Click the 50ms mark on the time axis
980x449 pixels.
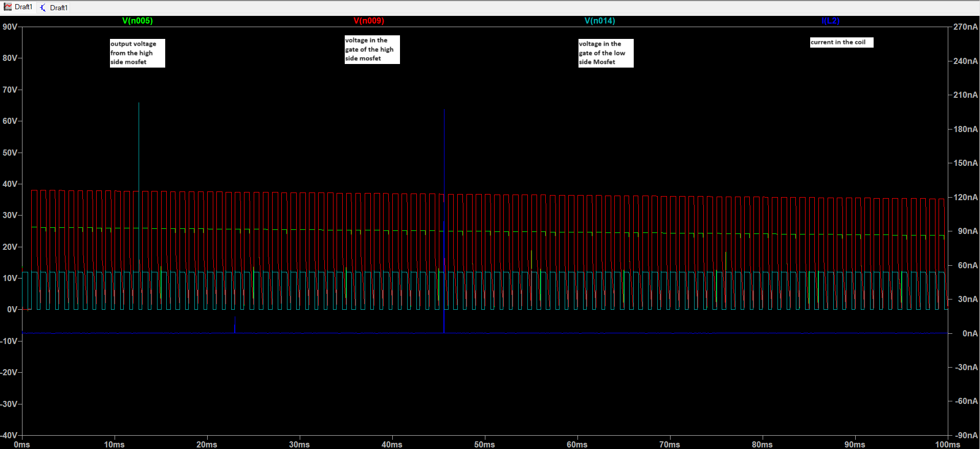coord(484,444)
